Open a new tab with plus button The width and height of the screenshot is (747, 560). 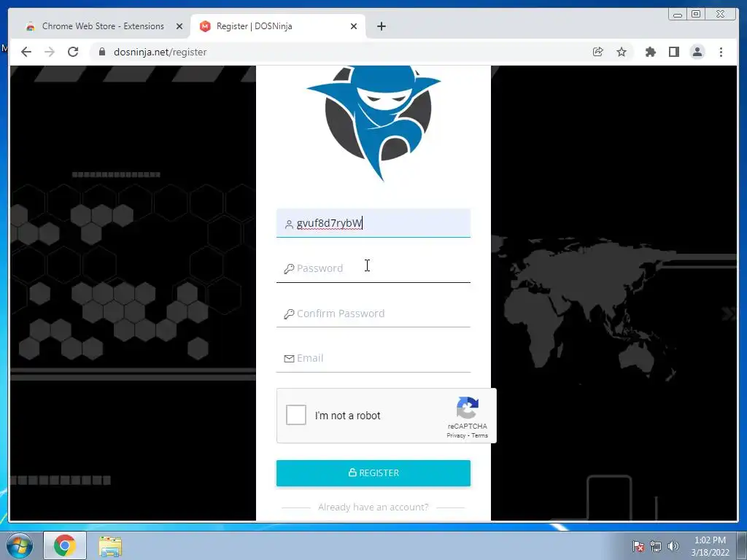click(x=381, y=26)
